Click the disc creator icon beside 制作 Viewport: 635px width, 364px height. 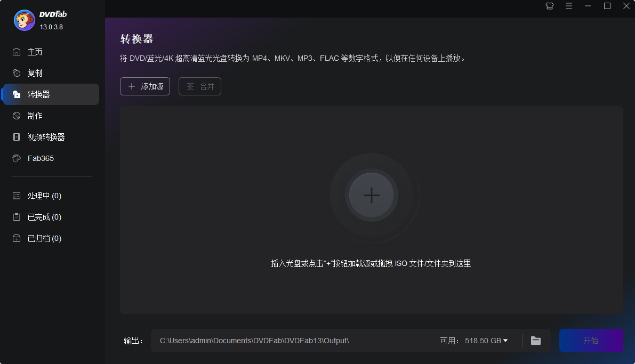coord(17,116)
